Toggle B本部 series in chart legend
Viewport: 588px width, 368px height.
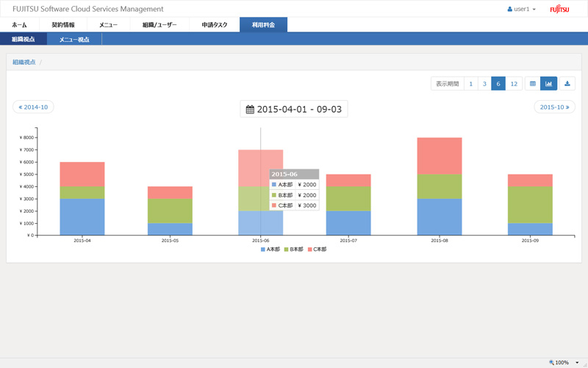pyautogui.click(x=294, y=250)
